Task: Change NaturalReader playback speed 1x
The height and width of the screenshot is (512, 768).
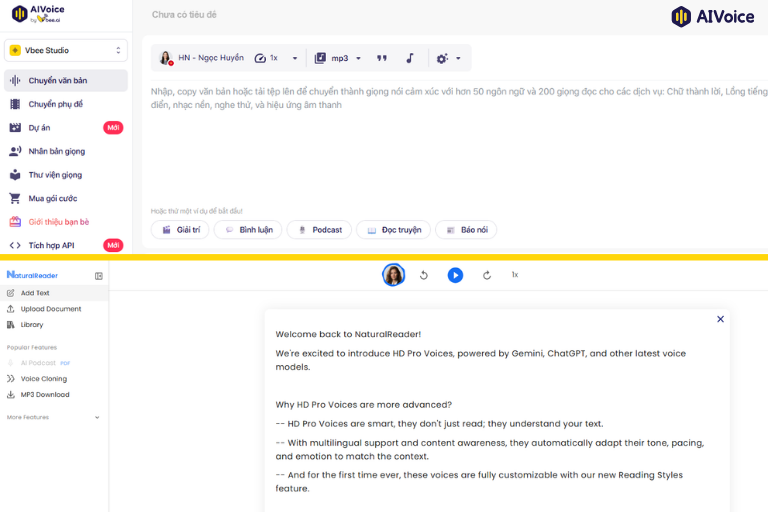Action: [515, 275]
